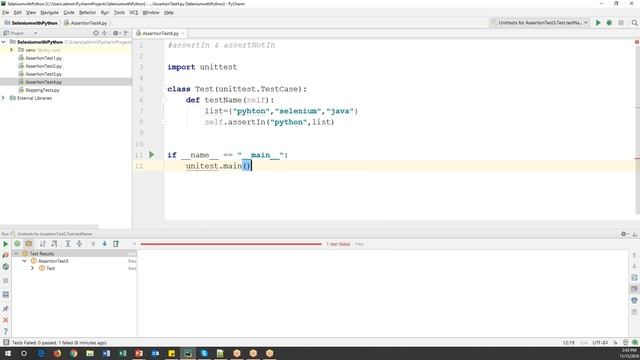This screenshot has height=360, width=640.
Task: Expand all test results
Action: click(x=68, y=244)
